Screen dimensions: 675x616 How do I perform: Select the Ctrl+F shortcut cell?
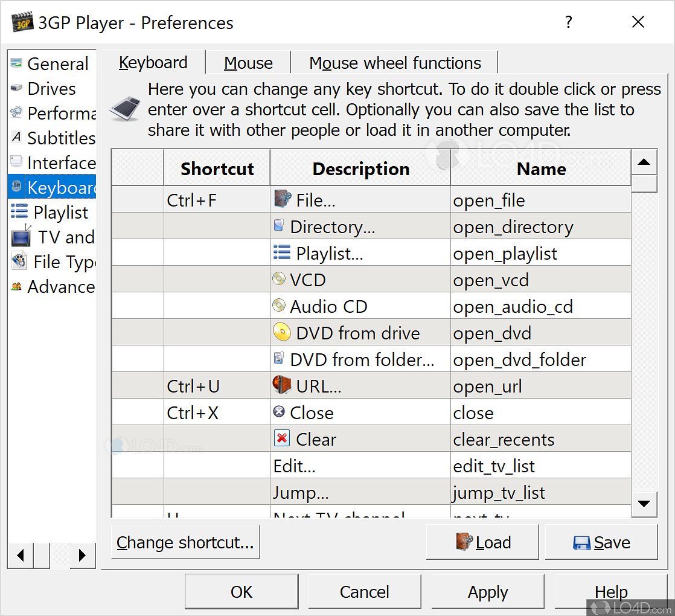216,199
